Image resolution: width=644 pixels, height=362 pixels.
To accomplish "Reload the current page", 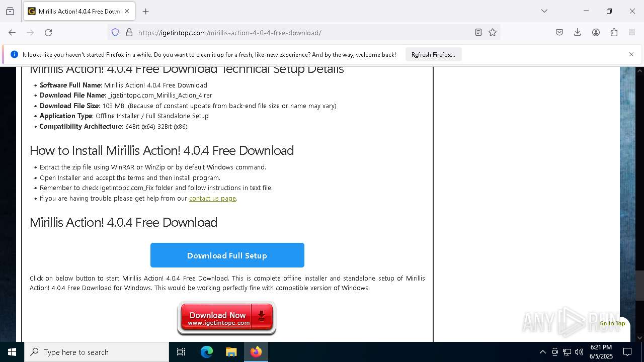I will click(x=48, y=32).
